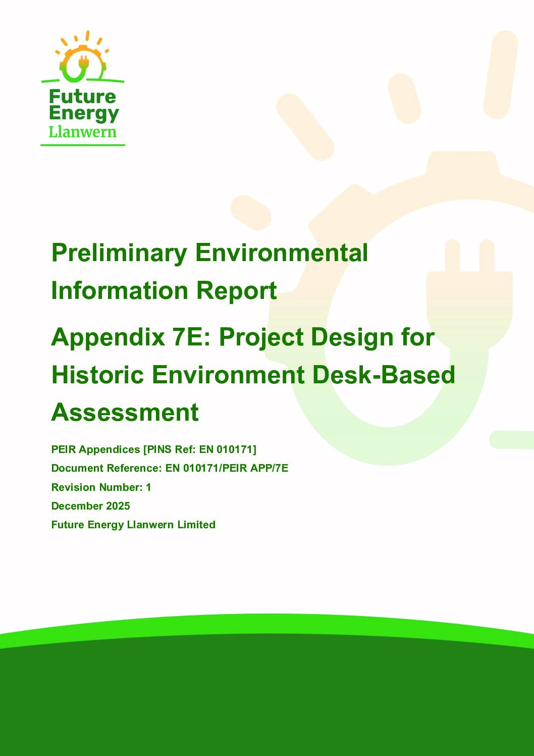
Task: Select 'Future Energy Llanwern Limited' author line
Action: click(133, 525)
